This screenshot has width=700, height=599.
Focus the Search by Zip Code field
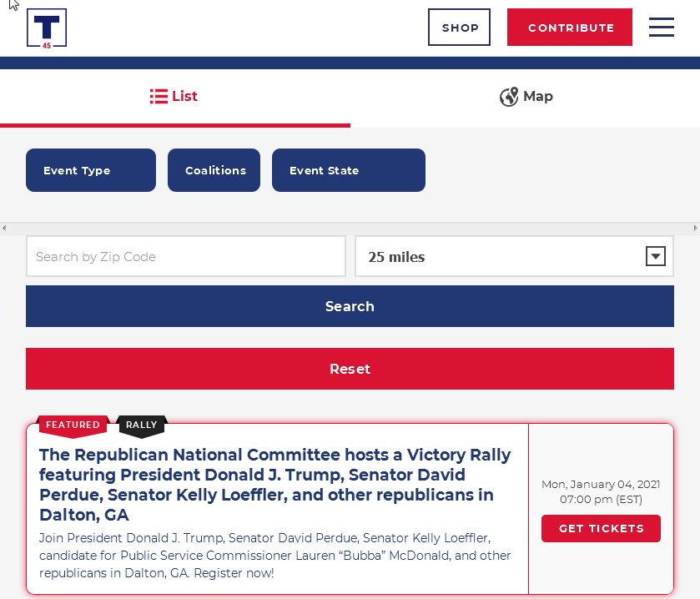tap(186, 256)
